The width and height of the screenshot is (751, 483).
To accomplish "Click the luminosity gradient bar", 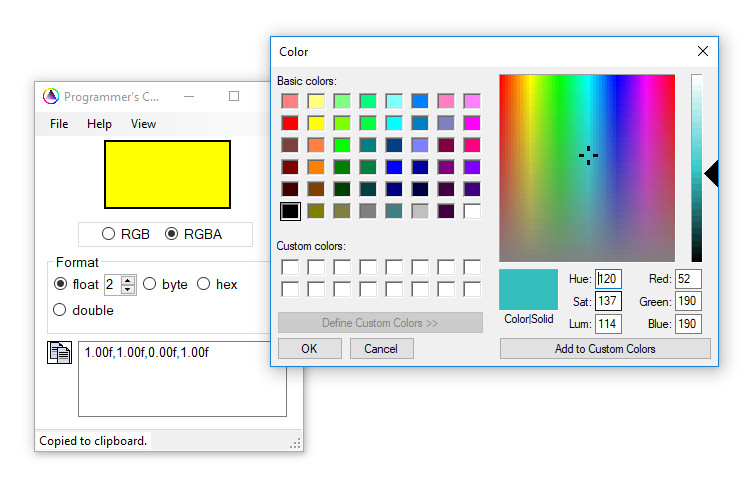I will coord(697,168).
